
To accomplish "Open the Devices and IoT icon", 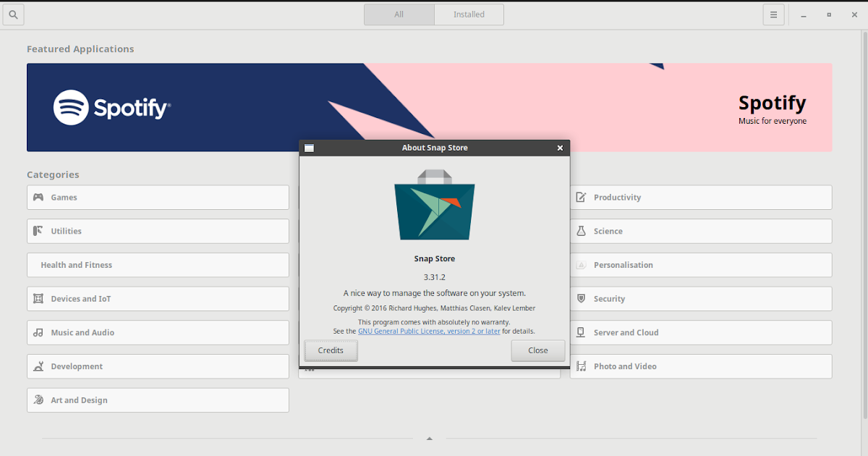I will click(38, 298).
